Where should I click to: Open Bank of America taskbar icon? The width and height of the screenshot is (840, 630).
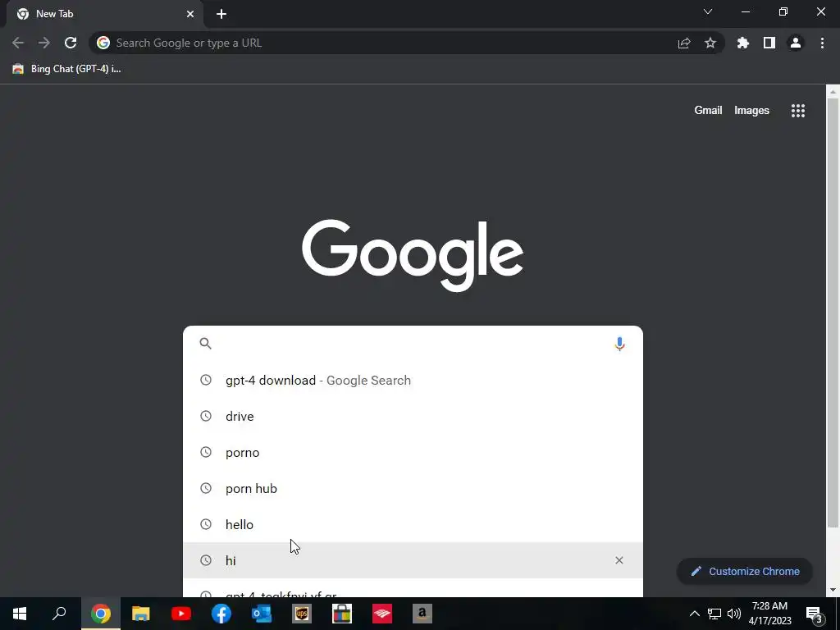(x=382, y=614)
